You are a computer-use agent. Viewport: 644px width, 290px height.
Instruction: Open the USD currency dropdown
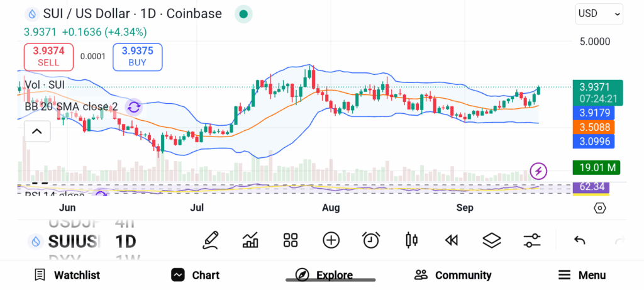pos(599,13)
